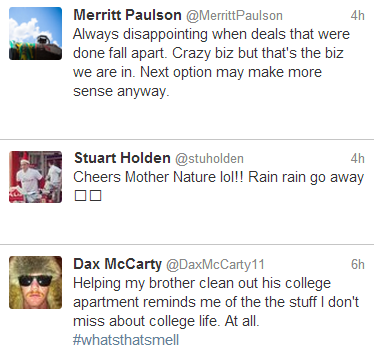Visit the @DaxMcCarty11 handle
The image size is (374, 360).
pyautogui.click(x=215, y=265)
